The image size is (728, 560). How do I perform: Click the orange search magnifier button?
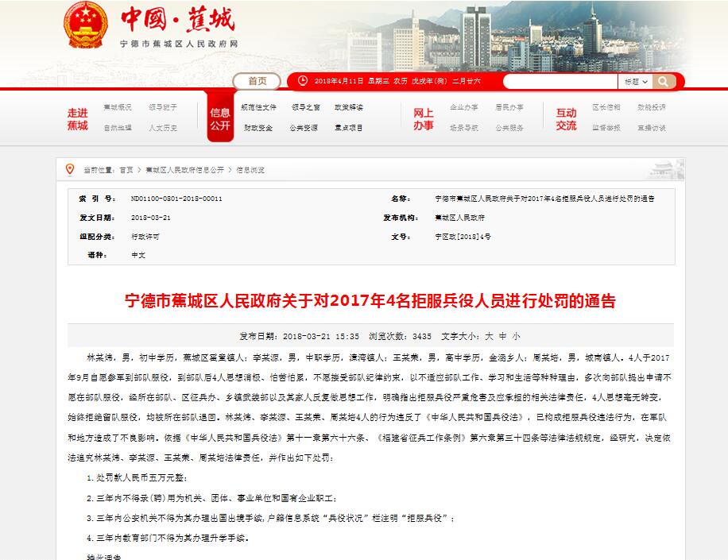(664, 81)
